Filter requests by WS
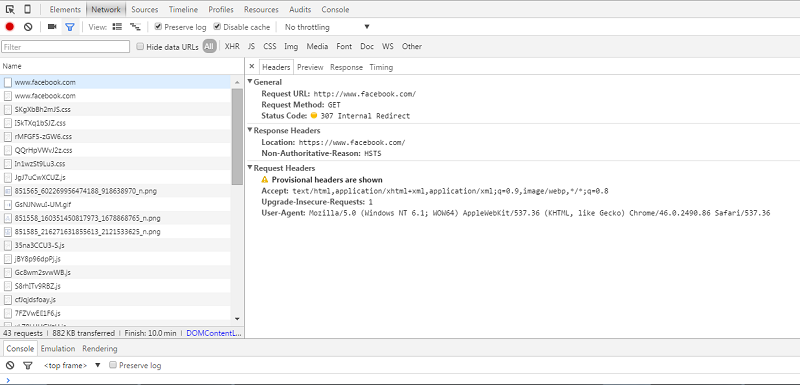The width and height of the screenshot is (800, 385). click(388, 46)
